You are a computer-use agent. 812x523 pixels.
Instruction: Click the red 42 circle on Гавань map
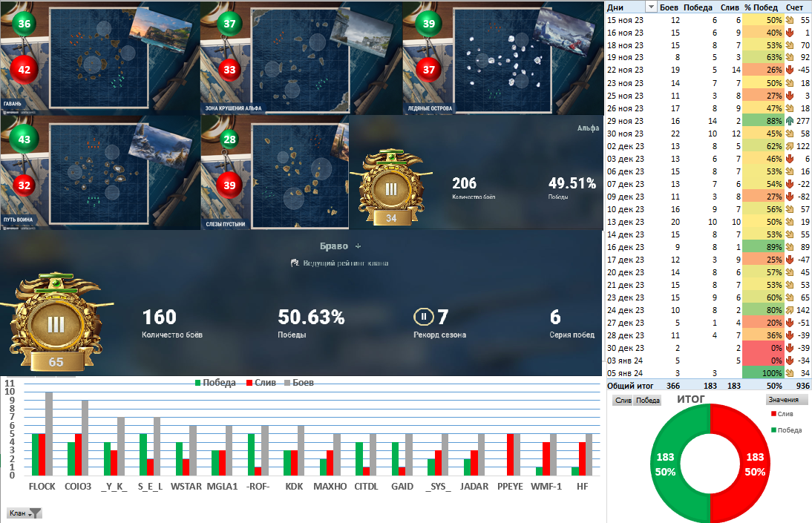(x=24, y=70)
